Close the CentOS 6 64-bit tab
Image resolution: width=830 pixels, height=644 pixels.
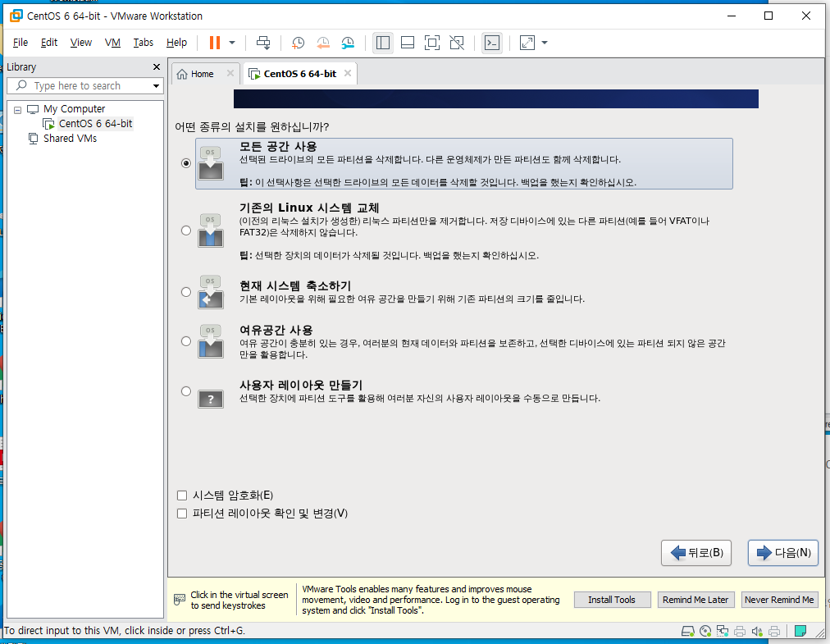(x=348, y=73)
